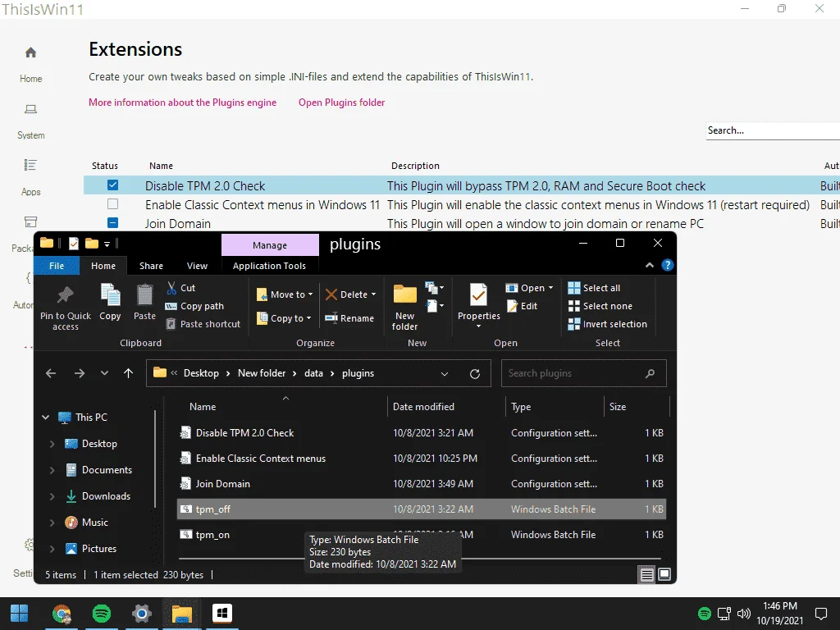Open recent locations dropdown arrow
The height and width of the screenshot is (630, 840).
(x=104, y=373)
